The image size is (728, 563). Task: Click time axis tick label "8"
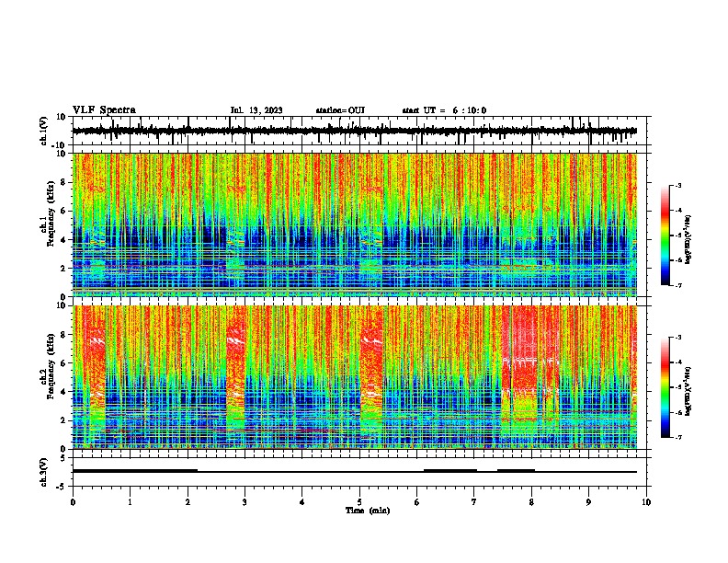tap(531, 502)
